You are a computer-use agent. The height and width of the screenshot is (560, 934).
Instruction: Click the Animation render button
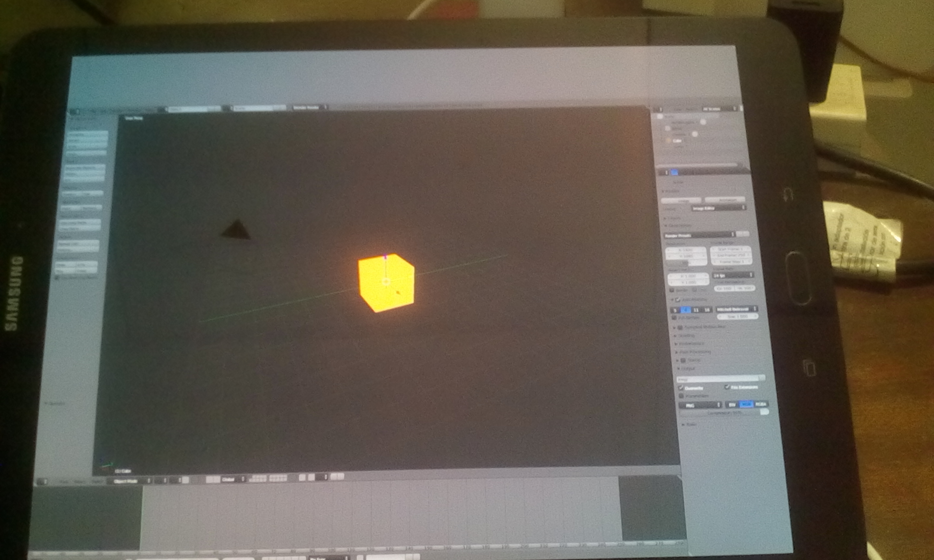click(724, 199)
